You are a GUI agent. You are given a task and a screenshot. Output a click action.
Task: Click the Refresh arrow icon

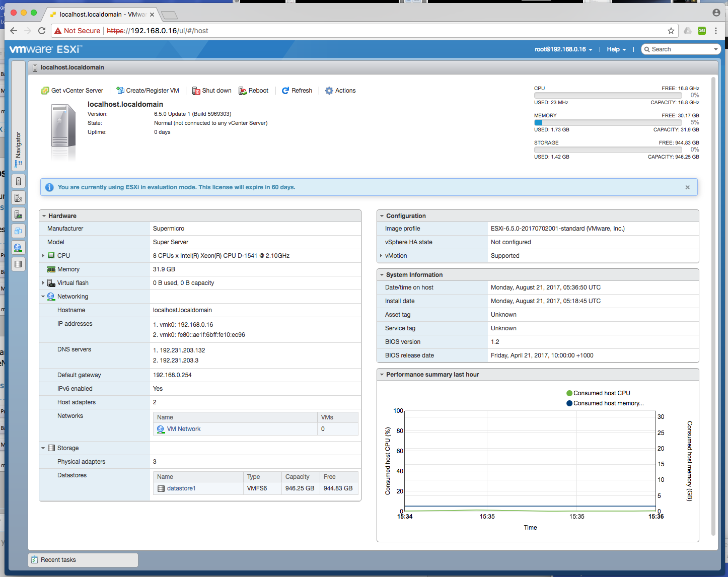(x=285, y=91)
